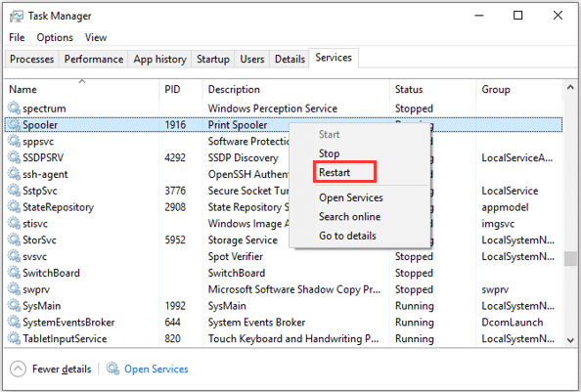The image size is (581, 392).
Task: Click the vertical scrollbar thumb
Action: coord(570,258)
